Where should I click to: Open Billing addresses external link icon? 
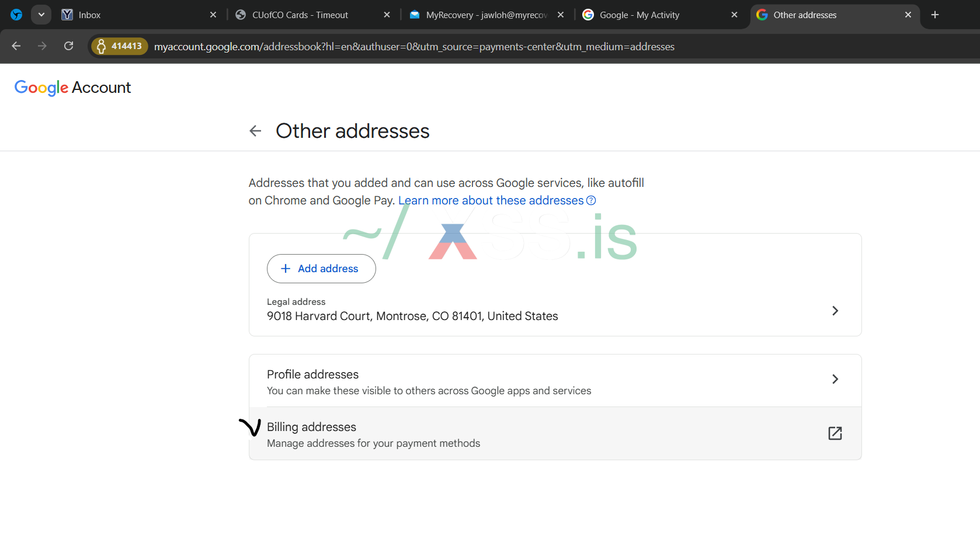[x=835, y=433]
